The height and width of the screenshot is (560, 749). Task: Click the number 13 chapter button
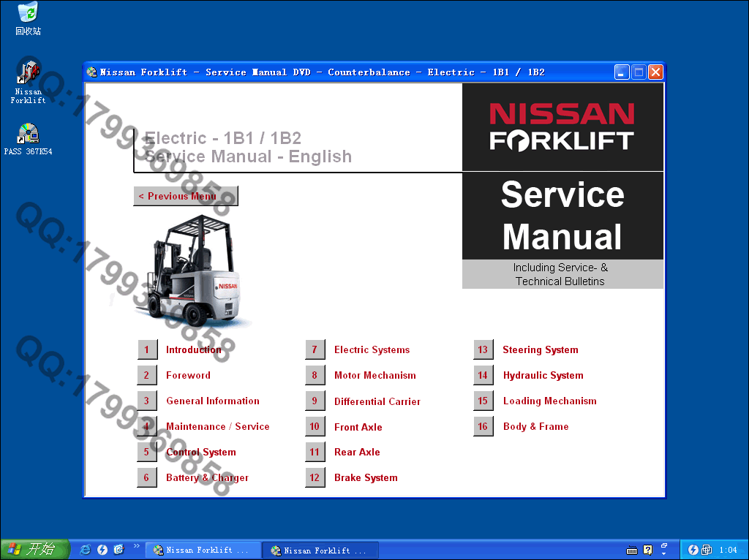[483, 349]
